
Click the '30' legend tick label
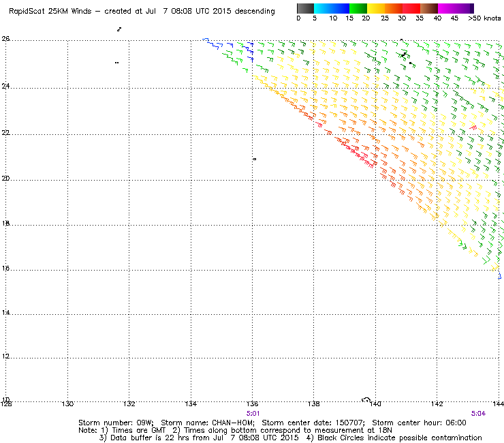click(402, 18)
